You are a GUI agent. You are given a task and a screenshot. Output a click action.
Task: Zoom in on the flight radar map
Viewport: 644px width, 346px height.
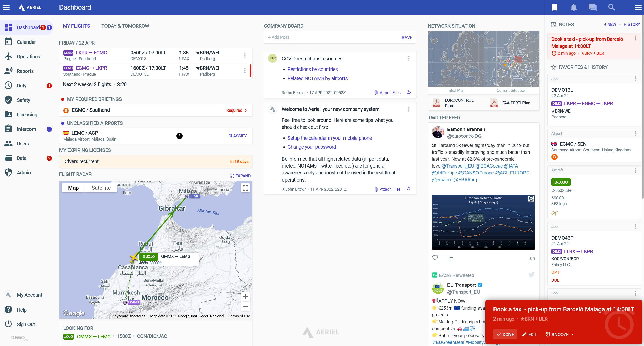(245, 297)
